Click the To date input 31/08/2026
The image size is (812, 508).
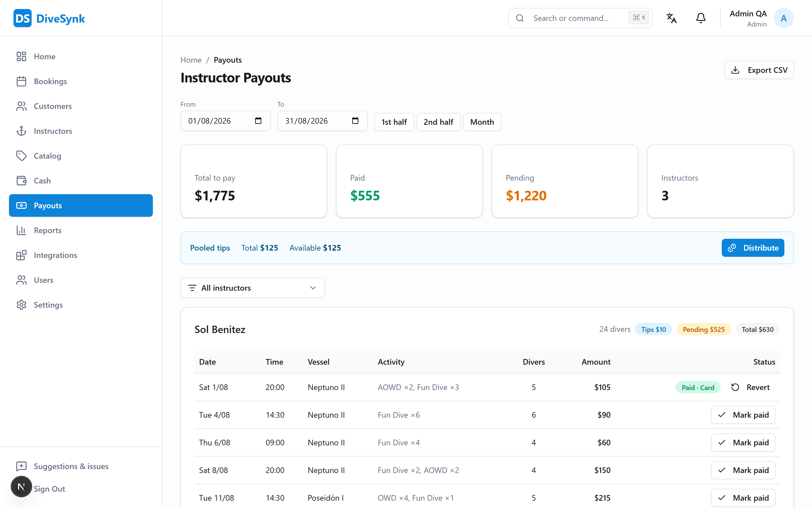(322, 121)
